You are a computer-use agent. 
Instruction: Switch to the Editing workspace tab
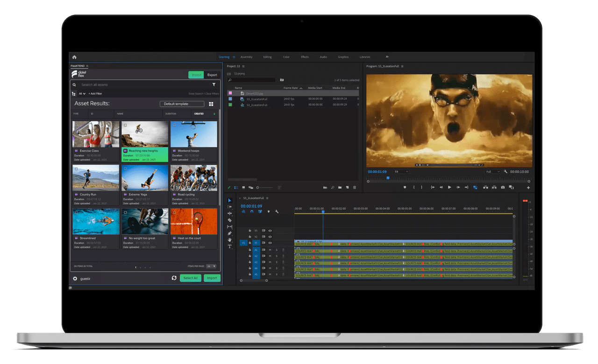coord(267,57)
